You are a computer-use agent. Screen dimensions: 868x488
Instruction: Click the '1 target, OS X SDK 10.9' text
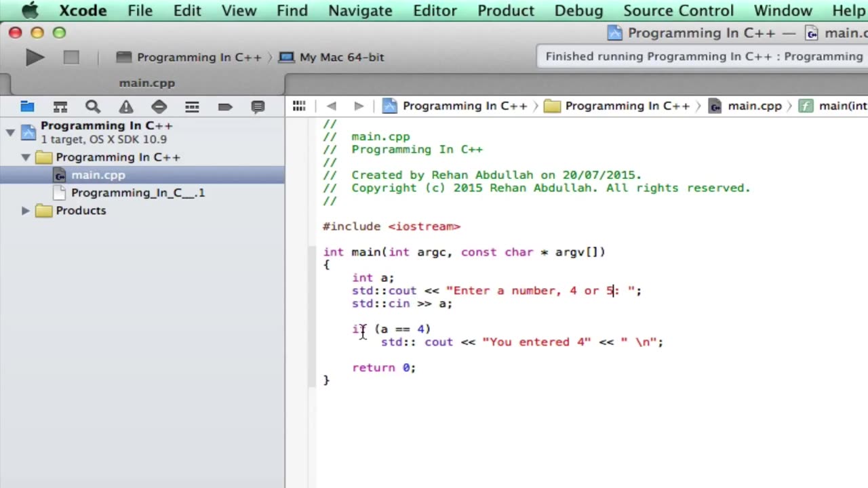point(104,140)
